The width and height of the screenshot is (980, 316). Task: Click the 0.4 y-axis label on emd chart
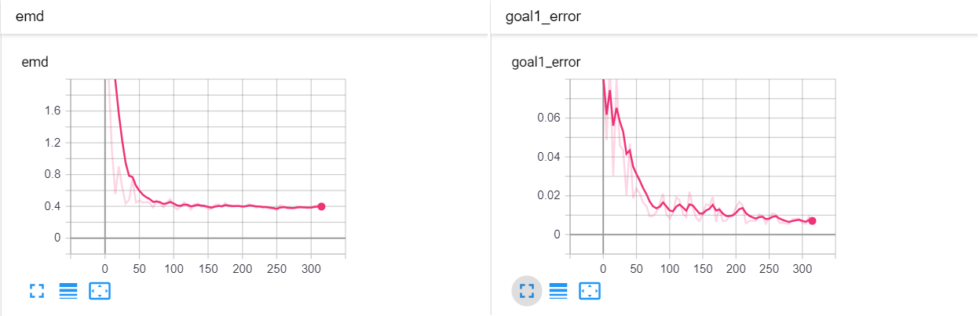53,206
